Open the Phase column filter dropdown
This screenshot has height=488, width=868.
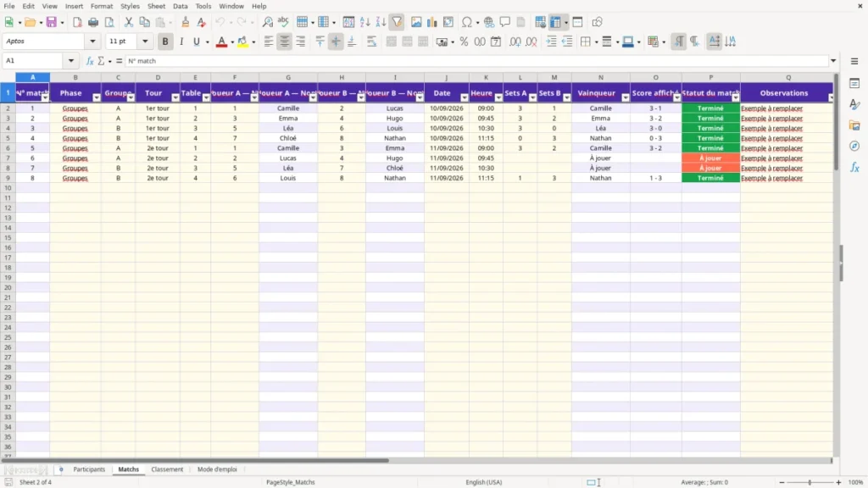point(97,97)
